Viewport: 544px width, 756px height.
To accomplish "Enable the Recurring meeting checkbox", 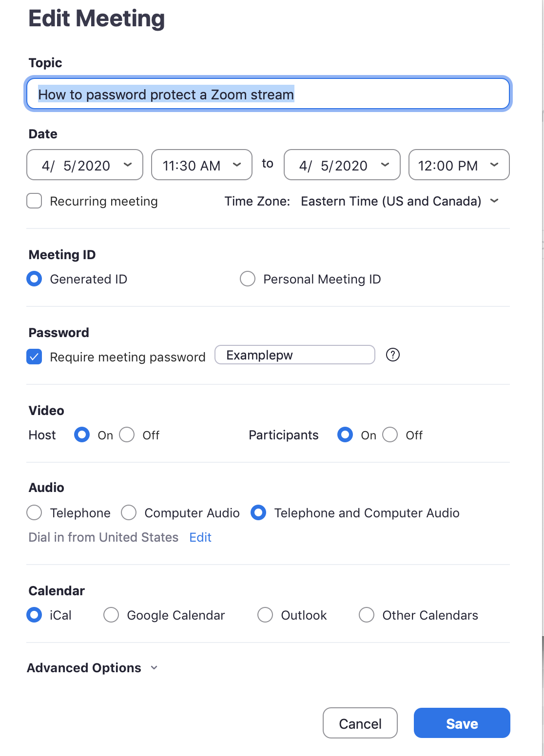I will click(34, 201).
